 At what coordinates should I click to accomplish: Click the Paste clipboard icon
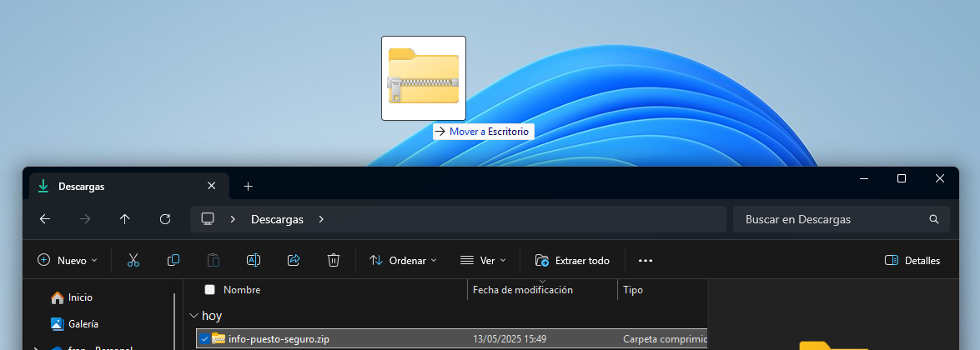(x=214, y=260)
